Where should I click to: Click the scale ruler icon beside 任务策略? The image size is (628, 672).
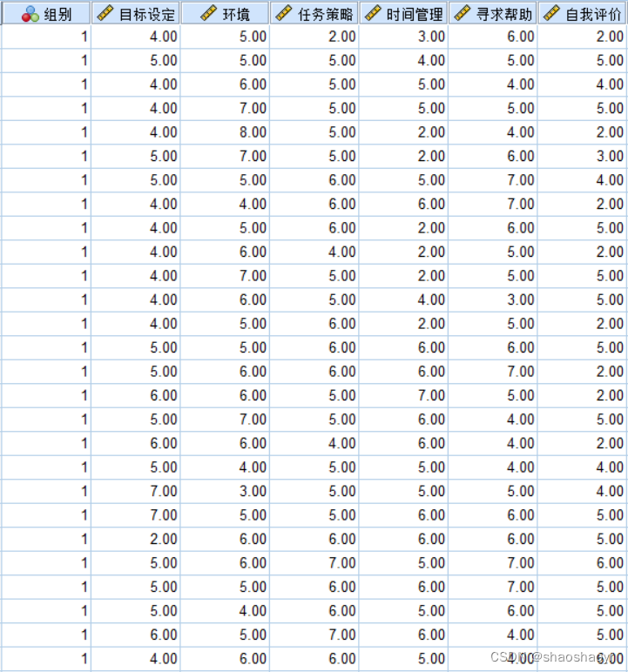[284, 13]
